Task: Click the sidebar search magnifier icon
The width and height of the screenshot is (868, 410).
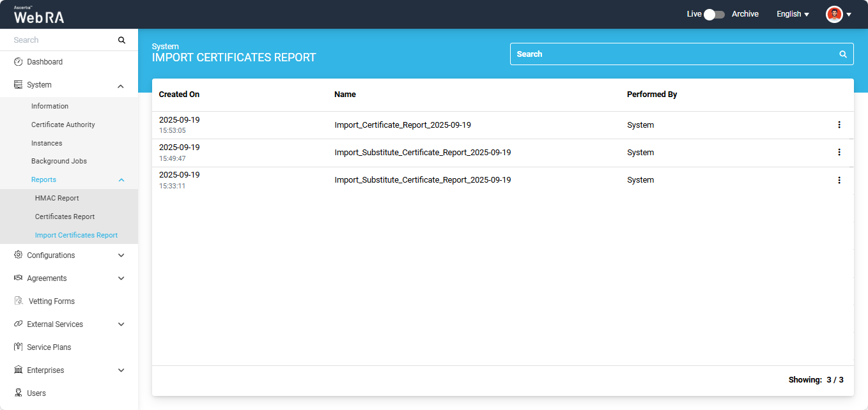Action: pos(121,40)
